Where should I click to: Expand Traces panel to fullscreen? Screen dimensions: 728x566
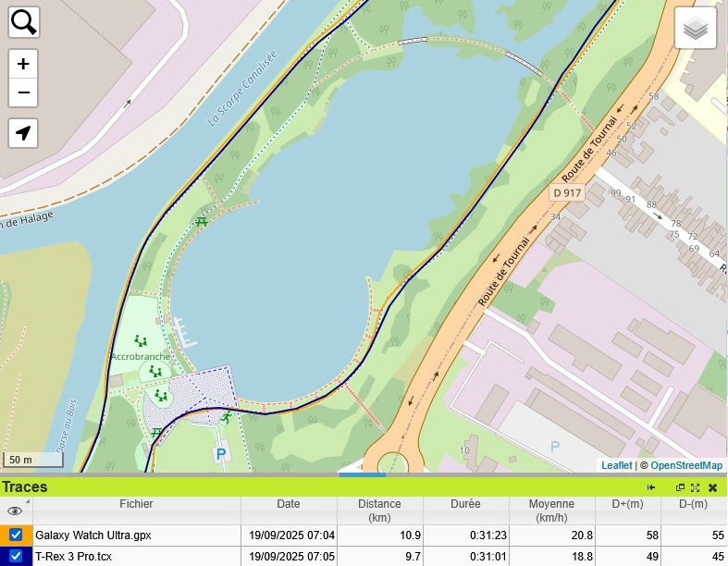[696, 487]
